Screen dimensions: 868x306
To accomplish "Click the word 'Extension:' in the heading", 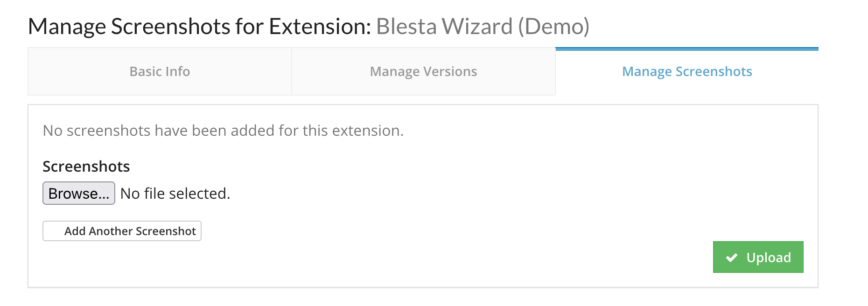I will (x=320, y=27).
